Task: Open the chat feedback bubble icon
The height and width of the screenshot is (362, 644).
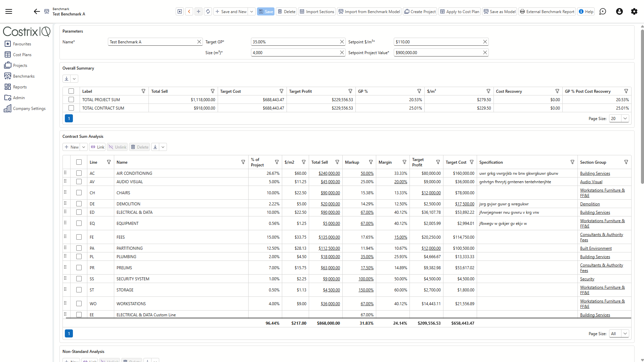Action: tap(603, 11)
